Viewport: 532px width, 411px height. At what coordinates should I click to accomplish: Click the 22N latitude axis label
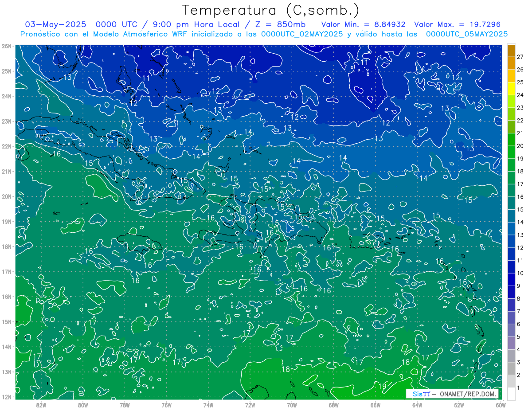[6, 146]
